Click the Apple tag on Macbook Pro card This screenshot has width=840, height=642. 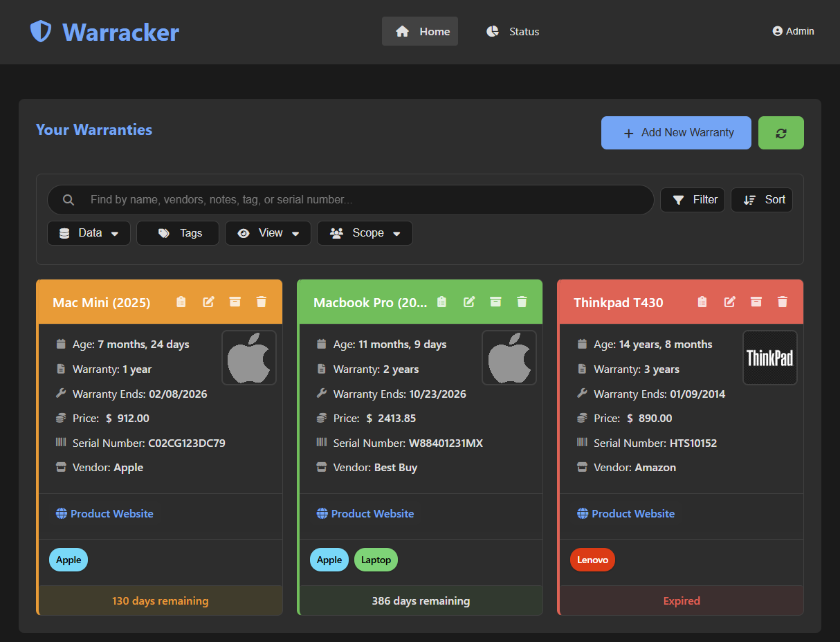[x=329, y=560]
